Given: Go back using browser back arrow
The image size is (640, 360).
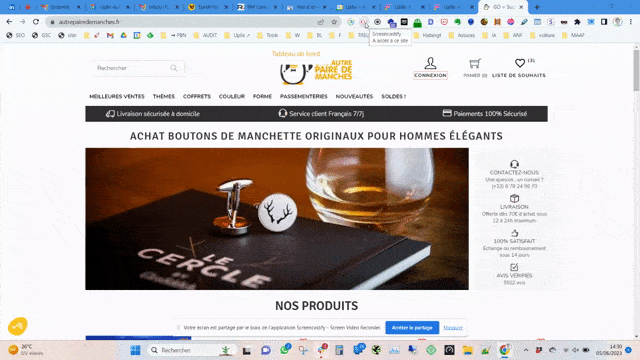Looking at the screenshot, I should [9, 22].
